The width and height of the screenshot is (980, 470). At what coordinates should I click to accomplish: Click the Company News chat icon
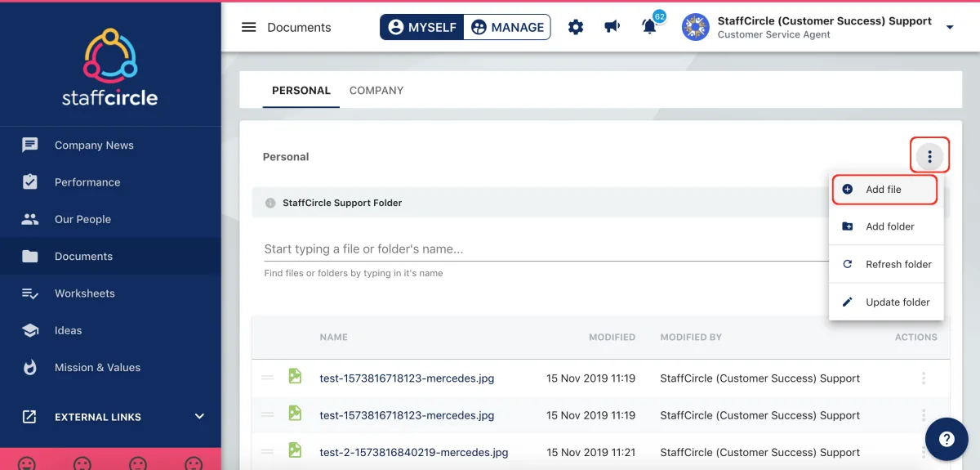coord(30,145)
